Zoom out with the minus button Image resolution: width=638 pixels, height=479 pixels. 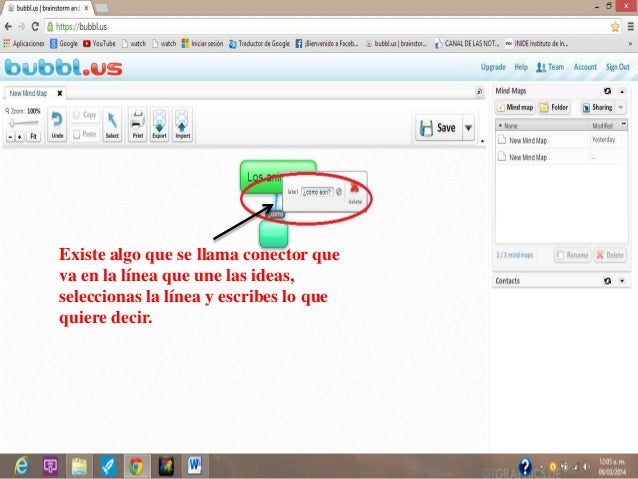pyautogui.click(x=11, y=137)
